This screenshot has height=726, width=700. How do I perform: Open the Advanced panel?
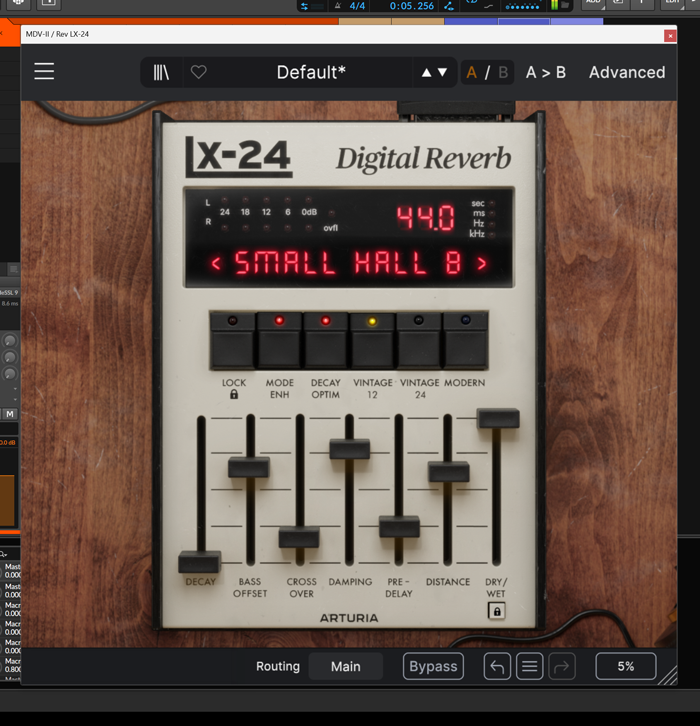click(626, 72)
